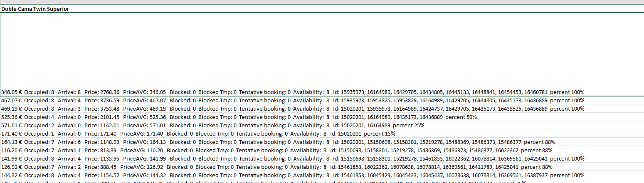Select the row starting with 525.36 €
Image resolution: width=644 pixels, height=183 pixels.
tap(322, 117)
